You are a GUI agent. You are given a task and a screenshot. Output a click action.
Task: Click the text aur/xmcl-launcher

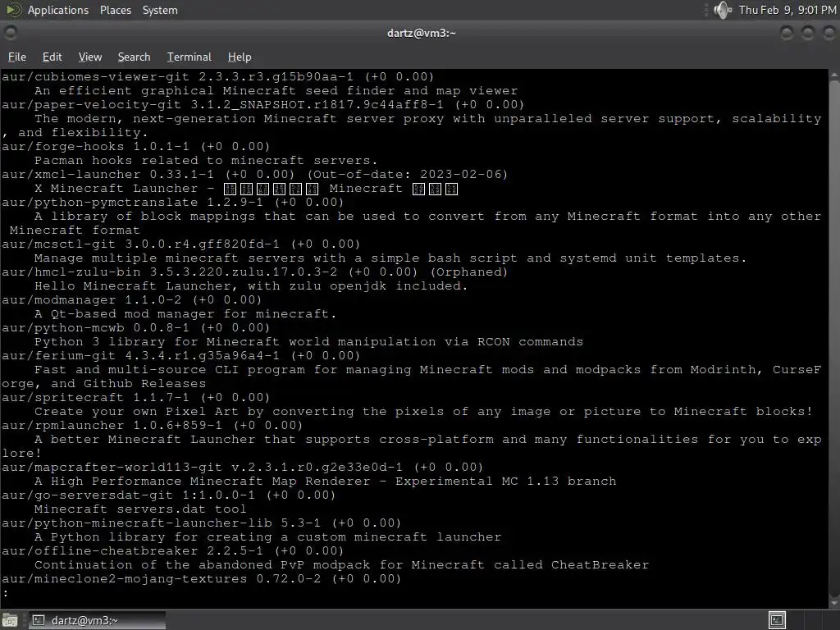[x=71, y=174]
